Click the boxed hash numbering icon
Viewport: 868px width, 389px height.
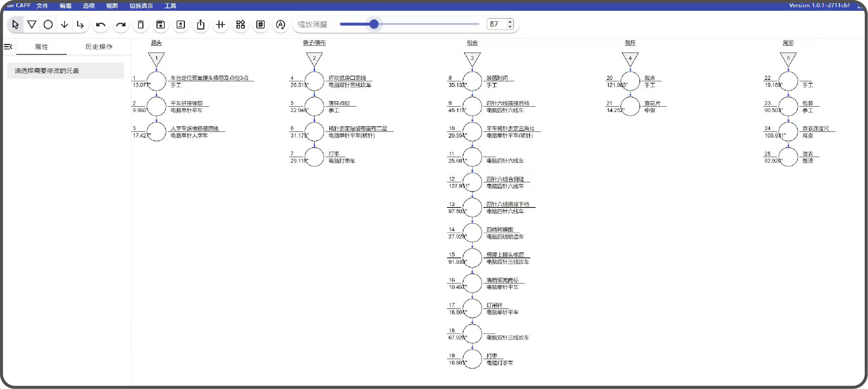260,24
